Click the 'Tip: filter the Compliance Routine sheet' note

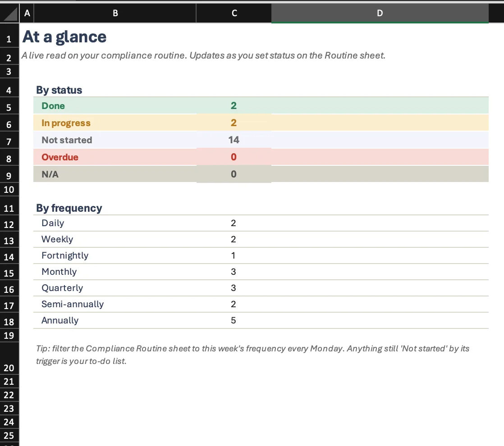coord(252,355)
